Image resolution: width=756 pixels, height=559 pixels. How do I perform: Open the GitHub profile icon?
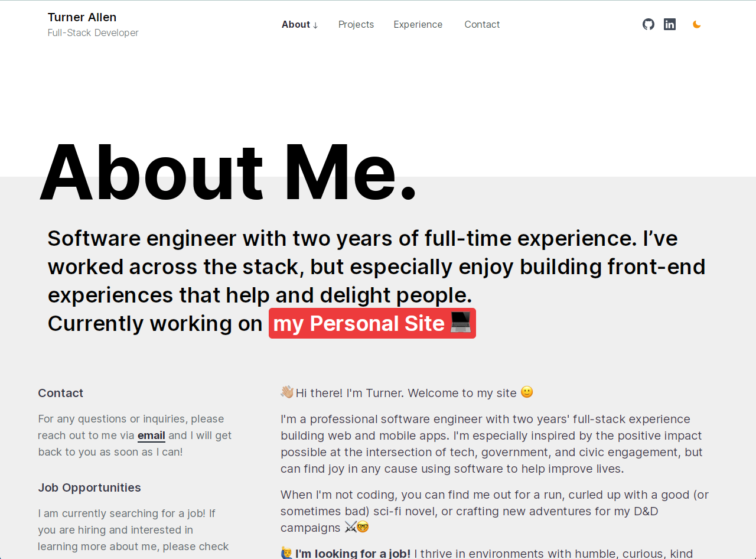tap(649, 24)
